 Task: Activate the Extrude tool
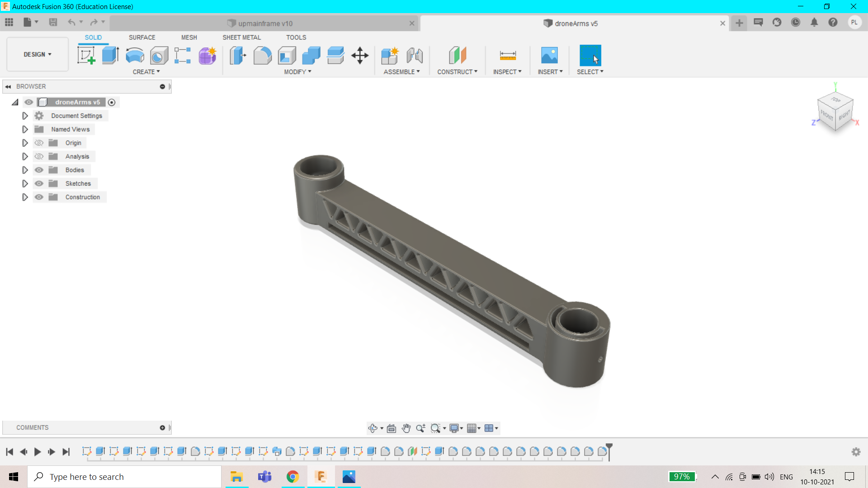(x=110, y=55)
